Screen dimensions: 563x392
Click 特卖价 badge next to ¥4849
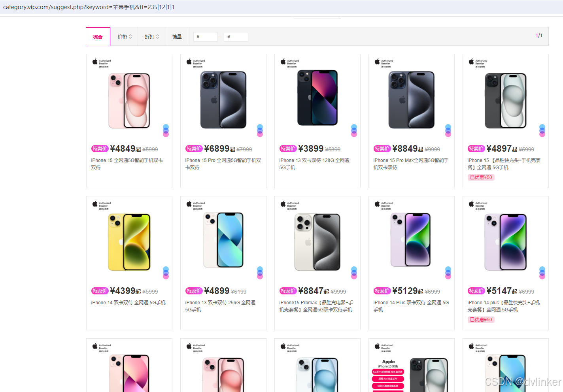tap(100, 149)
